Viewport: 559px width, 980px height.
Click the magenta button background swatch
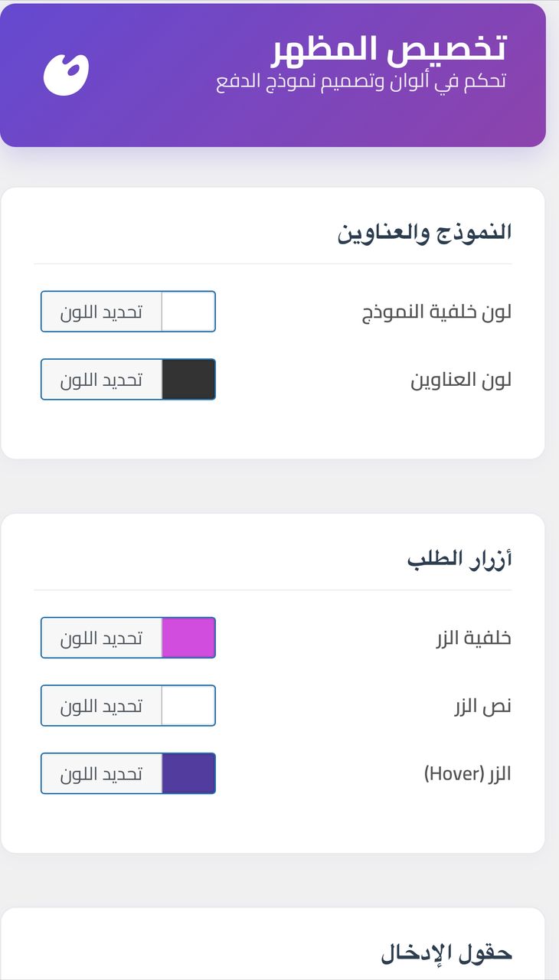(190, 637)
